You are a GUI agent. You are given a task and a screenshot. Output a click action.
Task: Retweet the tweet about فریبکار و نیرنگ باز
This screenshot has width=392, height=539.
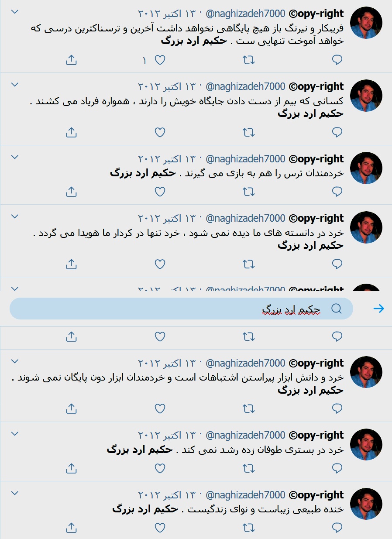point(248,60)
